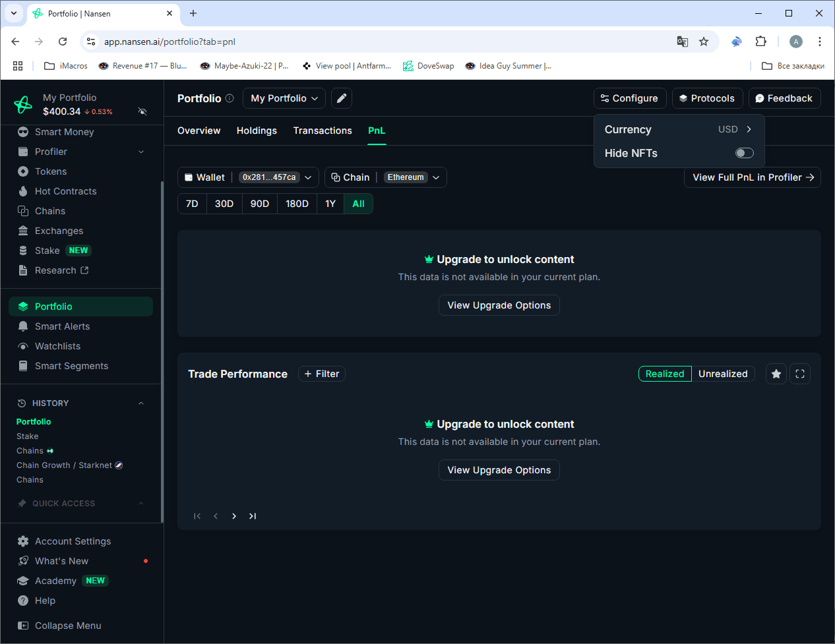
Task: Select All time range
Action: (x=358, y=204)
